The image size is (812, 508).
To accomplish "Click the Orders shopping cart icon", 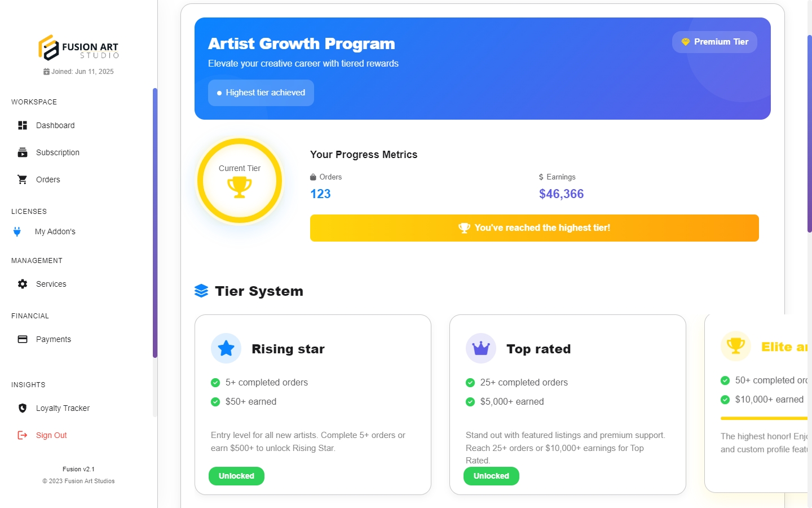I will [x=23, y=179].
